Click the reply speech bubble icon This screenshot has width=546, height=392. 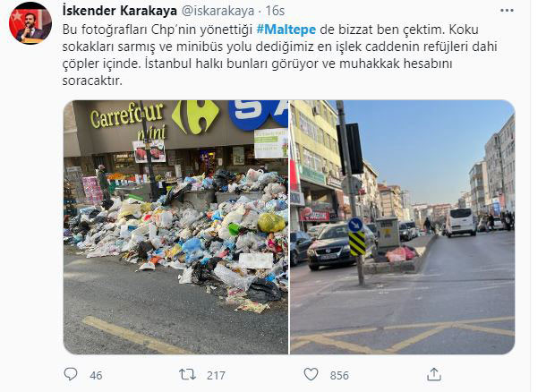(71, 374)
